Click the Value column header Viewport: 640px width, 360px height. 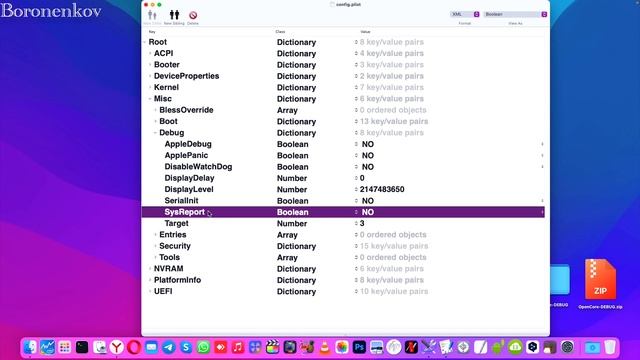365,32
